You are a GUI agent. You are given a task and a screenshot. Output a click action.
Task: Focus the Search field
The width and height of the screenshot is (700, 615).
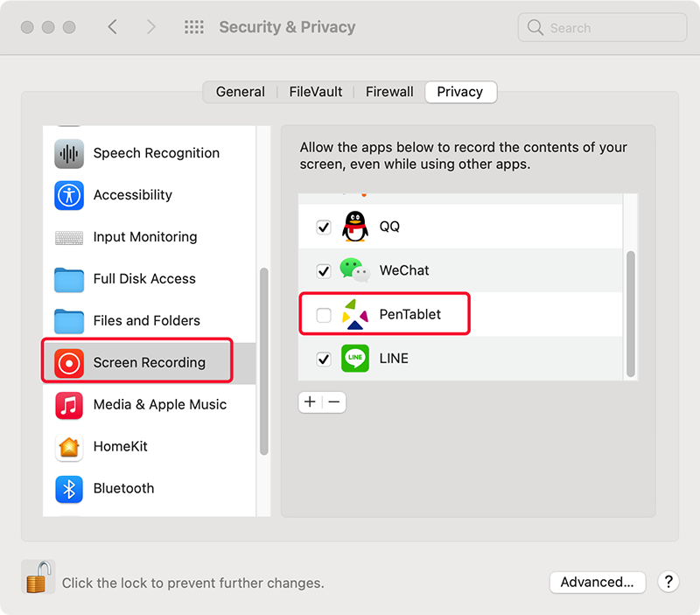(602, 27)
